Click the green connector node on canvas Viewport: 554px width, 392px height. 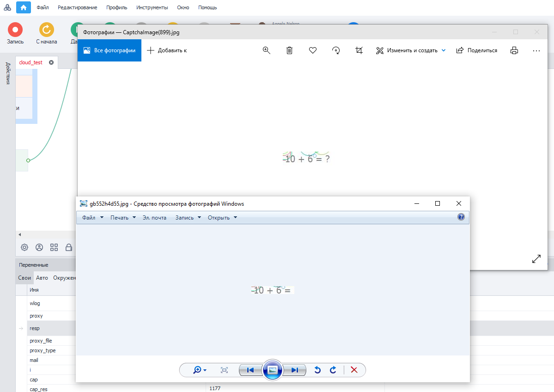(x=28, y=160)
